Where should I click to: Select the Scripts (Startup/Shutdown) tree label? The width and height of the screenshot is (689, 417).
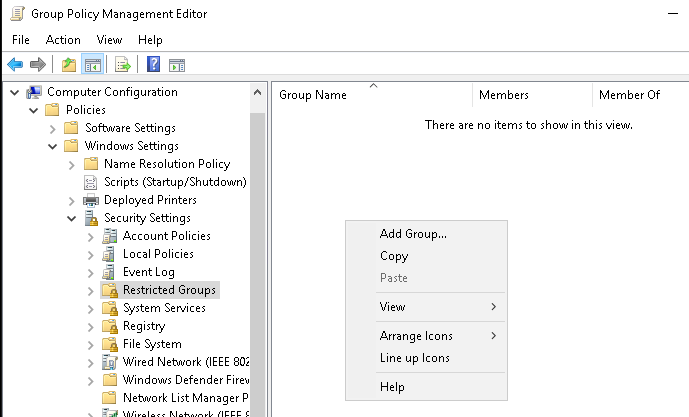[x=175, y=182]
